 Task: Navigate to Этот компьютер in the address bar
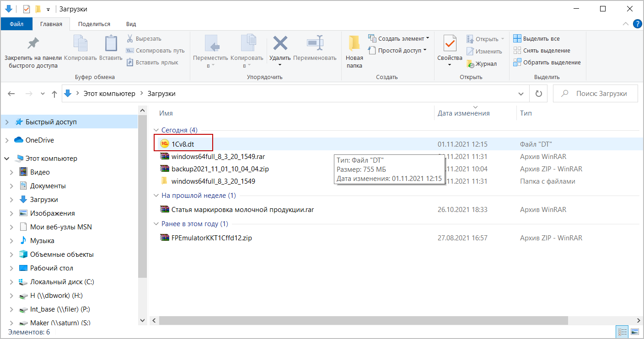click(x=109, y=94)
